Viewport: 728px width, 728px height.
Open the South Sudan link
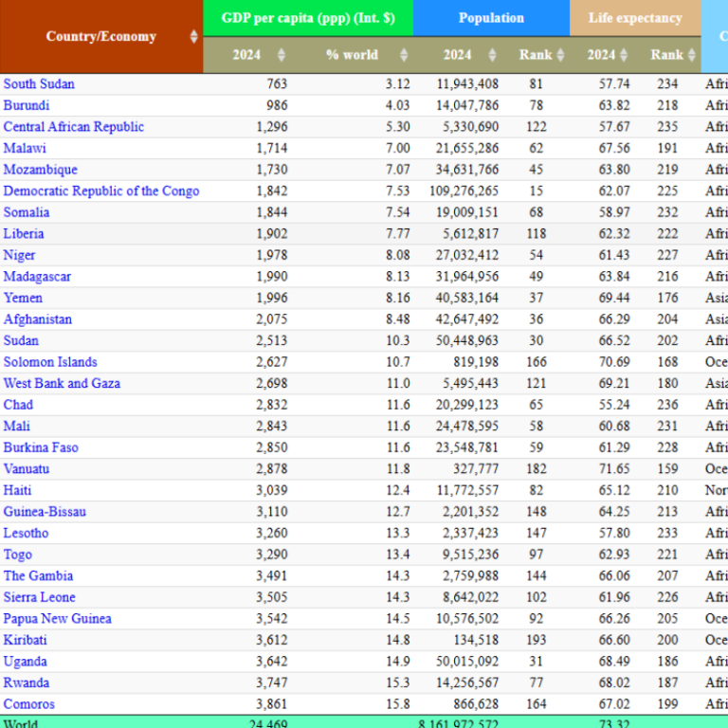click(x=39, y=84)
